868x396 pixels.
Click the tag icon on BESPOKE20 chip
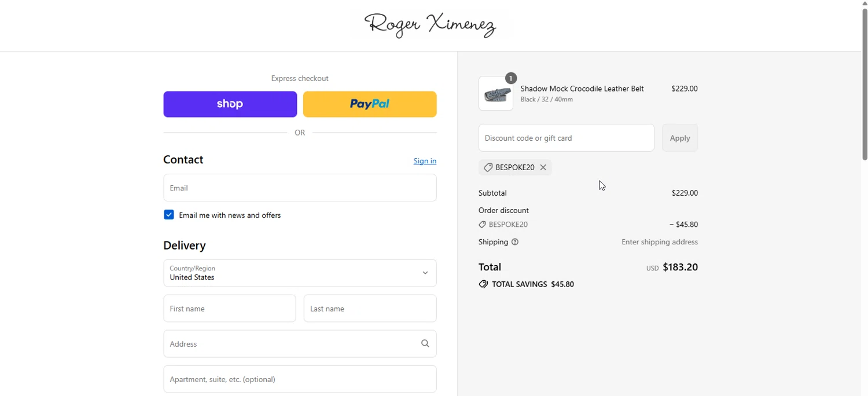tap(488, 167)
